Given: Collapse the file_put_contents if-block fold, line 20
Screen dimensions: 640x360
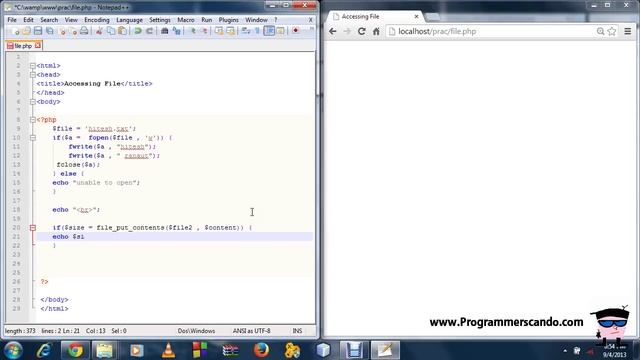Looking at the screenshot, I should click(33, 228).
